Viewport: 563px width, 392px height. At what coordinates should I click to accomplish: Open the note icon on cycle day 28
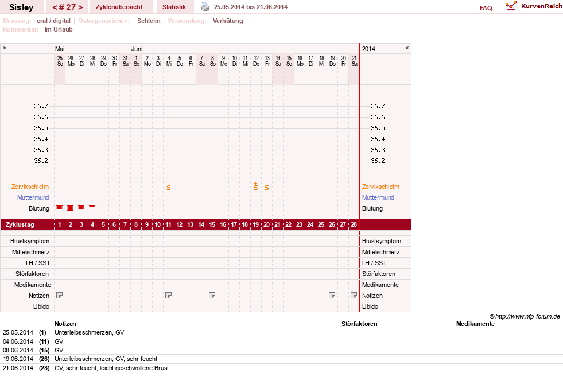354,296
